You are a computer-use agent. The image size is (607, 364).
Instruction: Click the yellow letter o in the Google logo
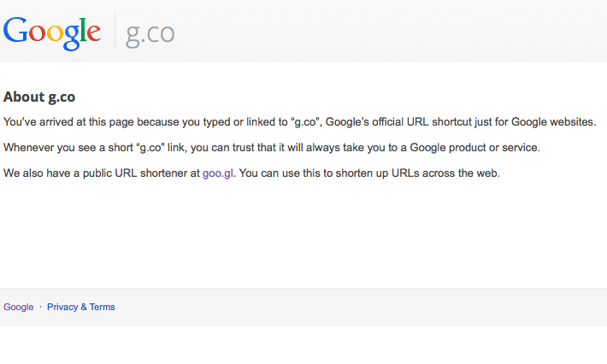(x=54, y=33)
